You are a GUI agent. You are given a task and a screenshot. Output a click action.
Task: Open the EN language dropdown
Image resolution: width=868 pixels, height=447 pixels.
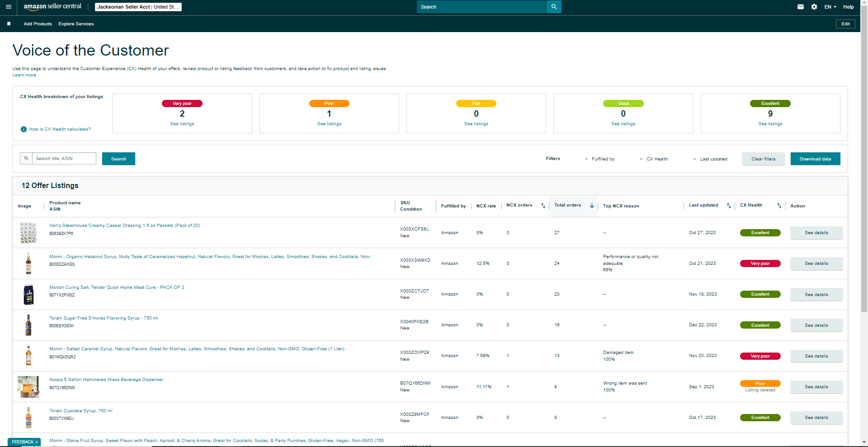tap(830, 7)
